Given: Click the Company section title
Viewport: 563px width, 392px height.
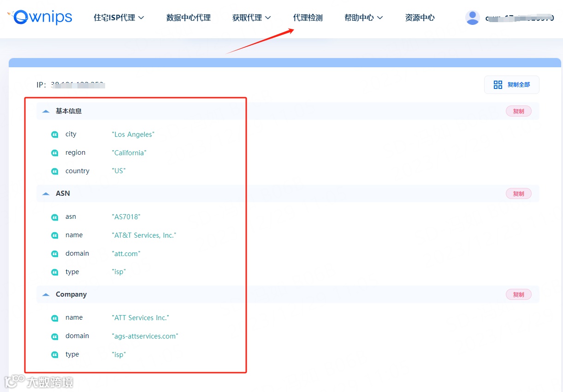Looking at the screenshot, I should point(71,294).
